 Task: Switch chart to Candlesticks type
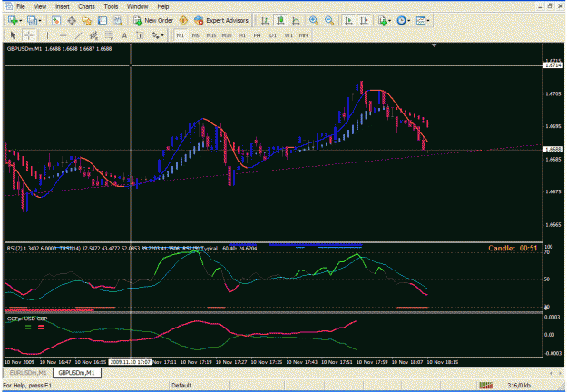(280, 21)
